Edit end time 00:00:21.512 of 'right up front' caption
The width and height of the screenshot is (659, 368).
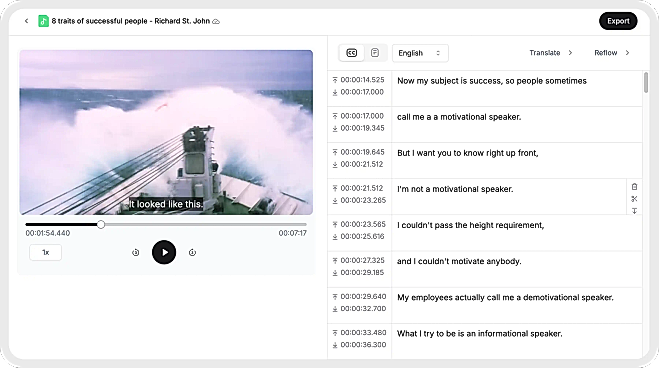tap(361, 164)
